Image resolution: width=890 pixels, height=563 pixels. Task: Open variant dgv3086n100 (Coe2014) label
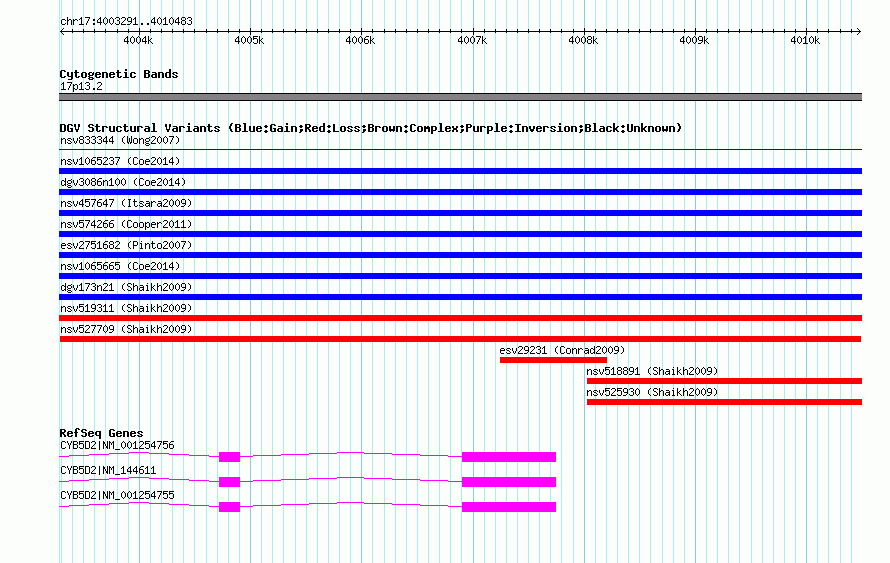(123, 182)
